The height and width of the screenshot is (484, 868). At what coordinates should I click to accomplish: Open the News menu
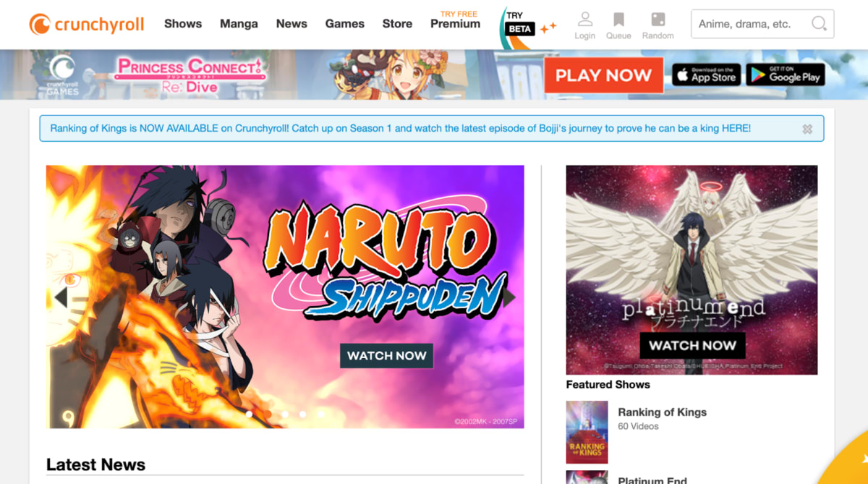[292, 24]
